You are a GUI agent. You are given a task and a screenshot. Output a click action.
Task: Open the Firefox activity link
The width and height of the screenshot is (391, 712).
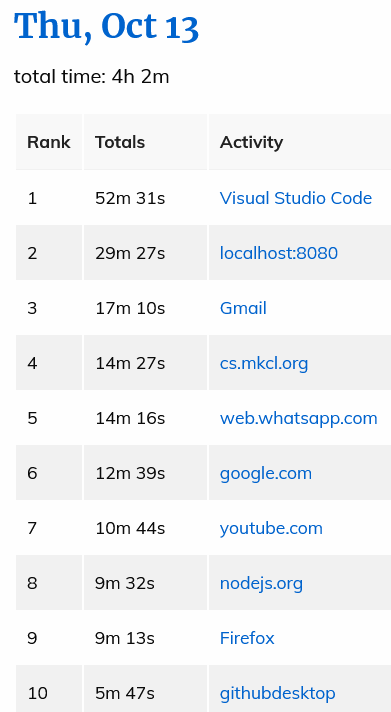point(247,638)
